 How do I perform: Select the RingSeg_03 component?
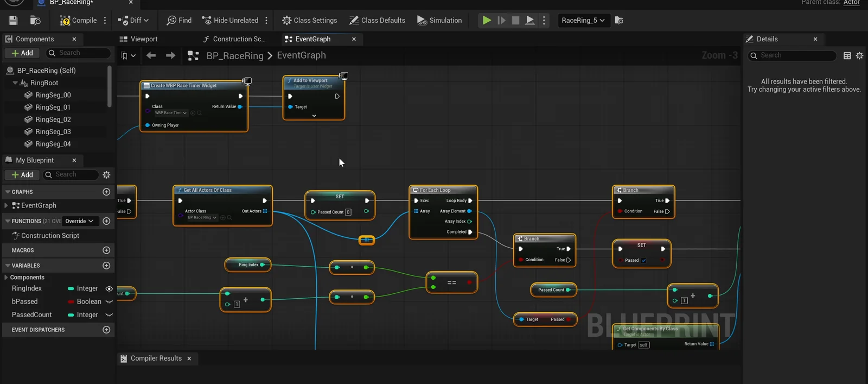[53, 132]
